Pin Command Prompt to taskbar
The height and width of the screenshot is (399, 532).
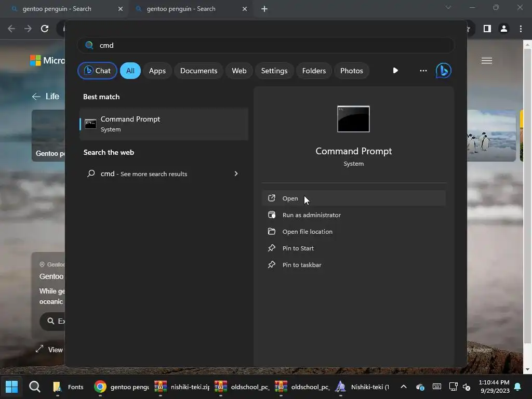pos(353,264)
